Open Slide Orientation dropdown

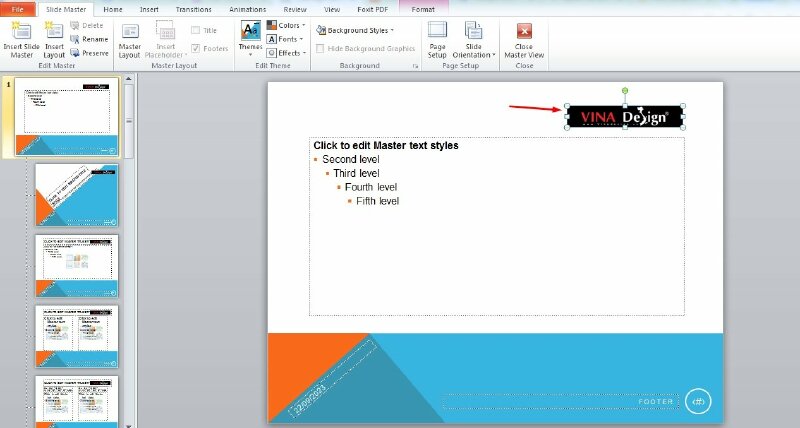pos(473,40)
